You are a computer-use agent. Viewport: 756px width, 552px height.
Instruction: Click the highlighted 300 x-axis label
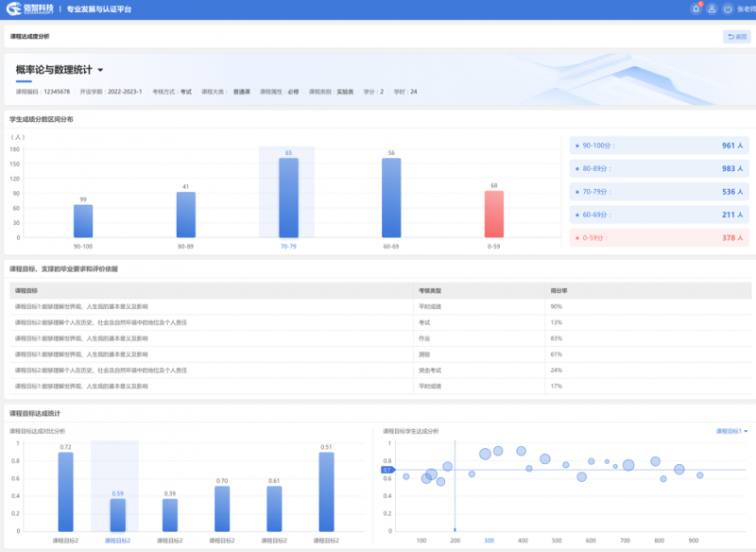(x=489, y=541)
